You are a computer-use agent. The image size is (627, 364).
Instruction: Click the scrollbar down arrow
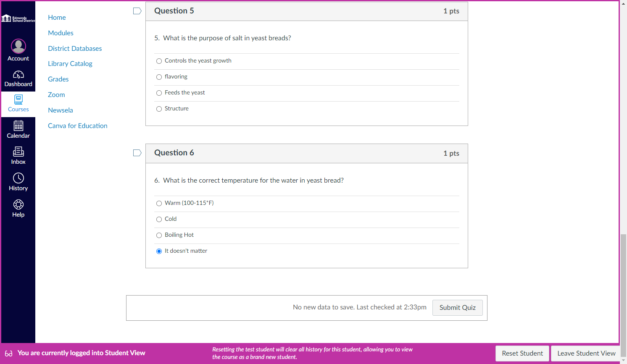pos(624,360)
